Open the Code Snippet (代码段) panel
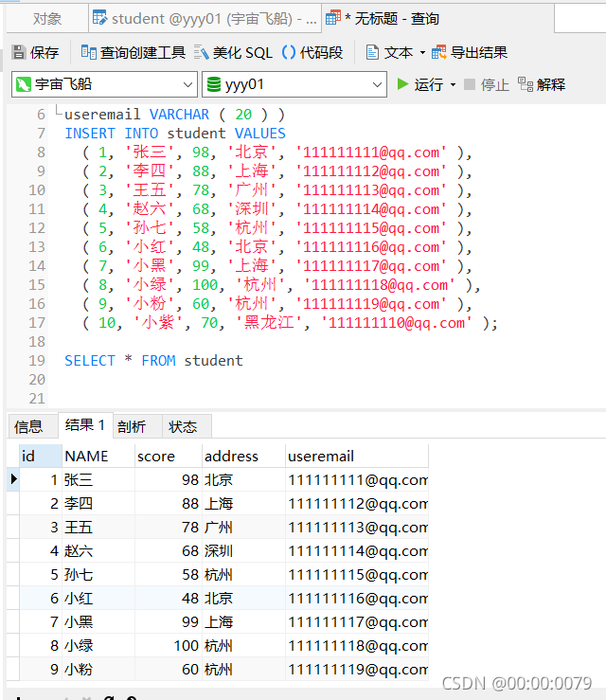 [x=312, y=52]
